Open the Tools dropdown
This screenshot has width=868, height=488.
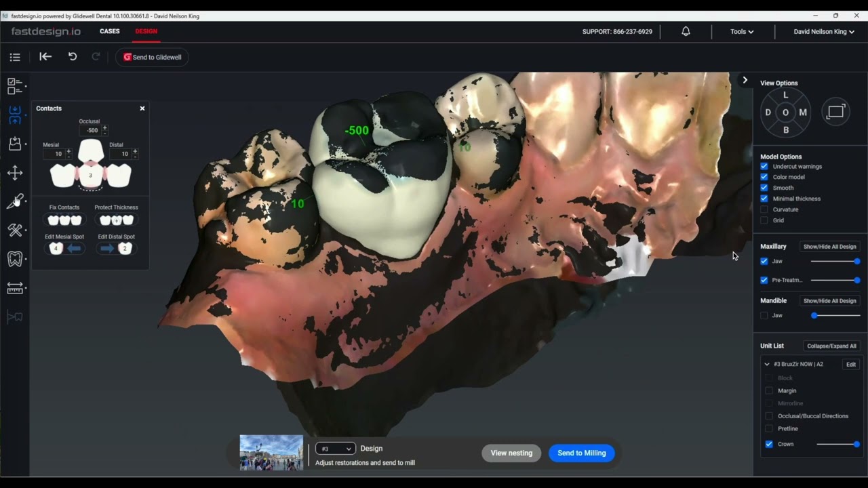[742, 31]
